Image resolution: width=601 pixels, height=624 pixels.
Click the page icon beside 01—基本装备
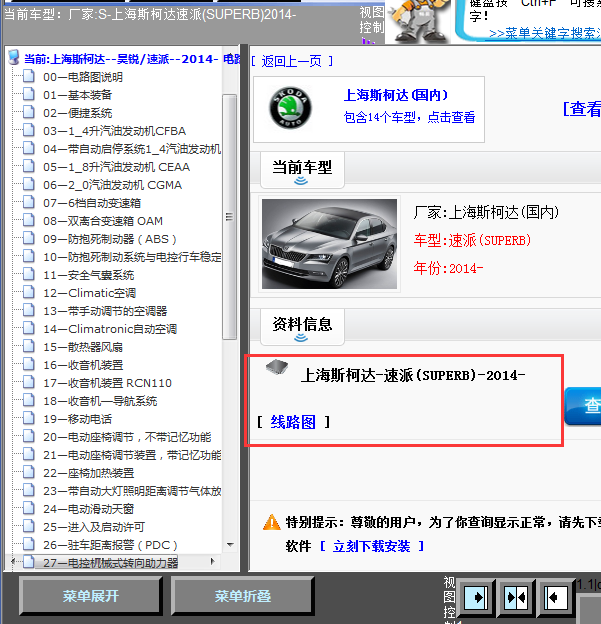coord(29,94)
